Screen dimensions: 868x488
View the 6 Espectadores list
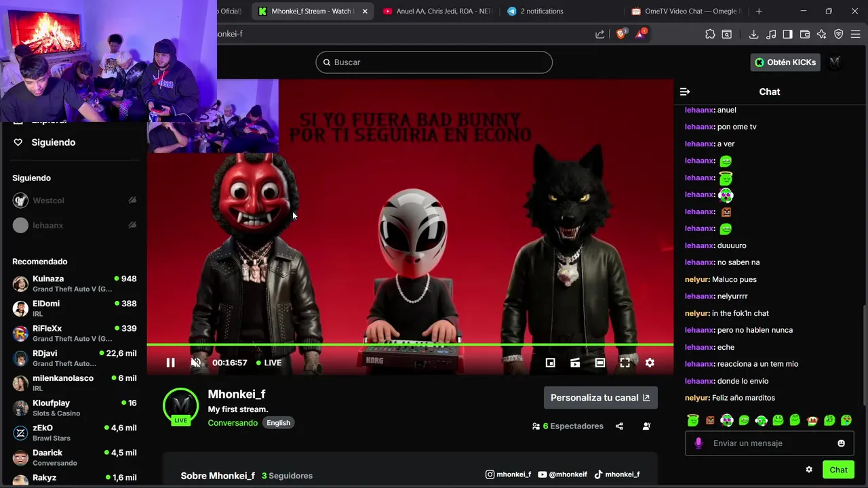click(x=568, y=426)
